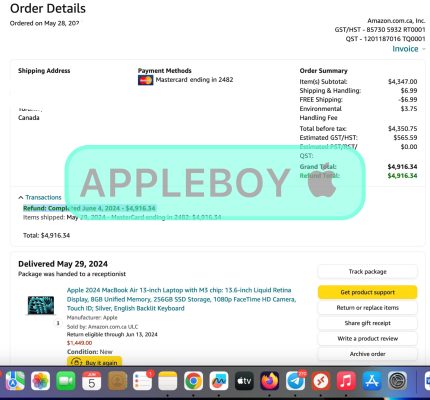Open Telegram from the dock
This screenshot has height=400, width=430.
295,381
